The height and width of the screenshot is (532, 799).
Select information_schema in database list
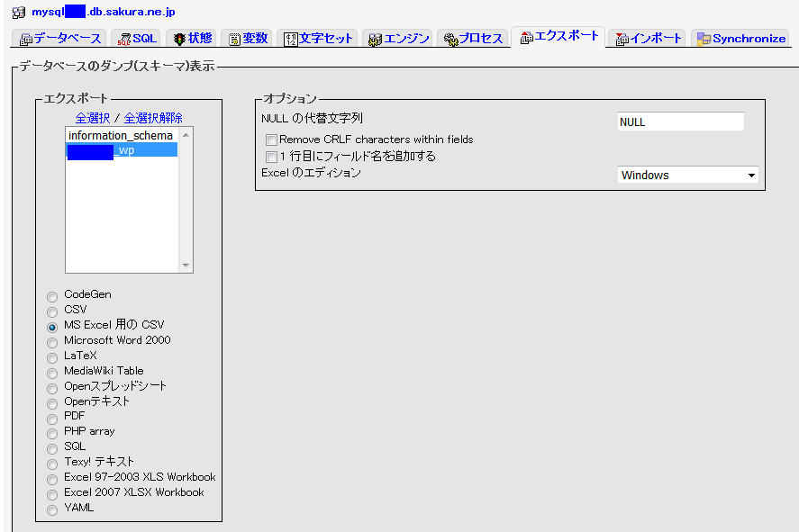pos(122,135)
